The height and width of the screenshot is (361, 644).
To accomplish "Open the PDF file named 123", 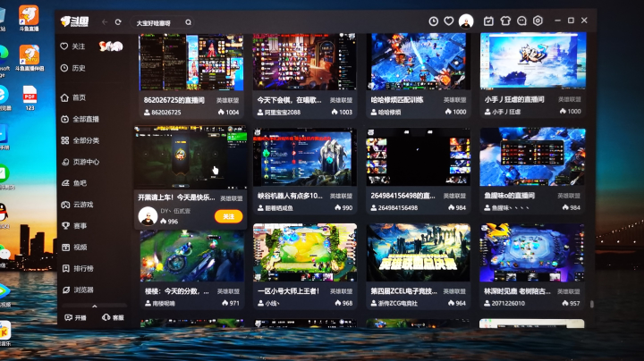I will coord(30,98).
